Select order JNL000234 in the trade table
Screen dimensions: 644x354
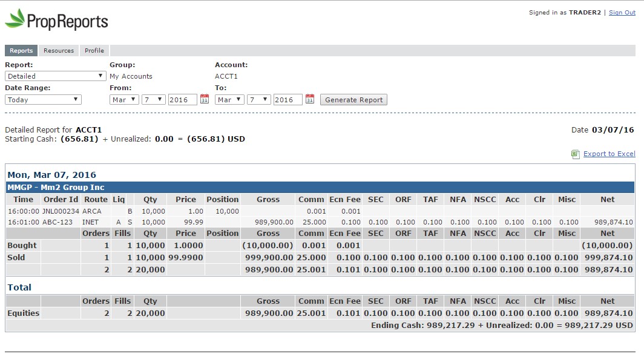tap(61, 211)
